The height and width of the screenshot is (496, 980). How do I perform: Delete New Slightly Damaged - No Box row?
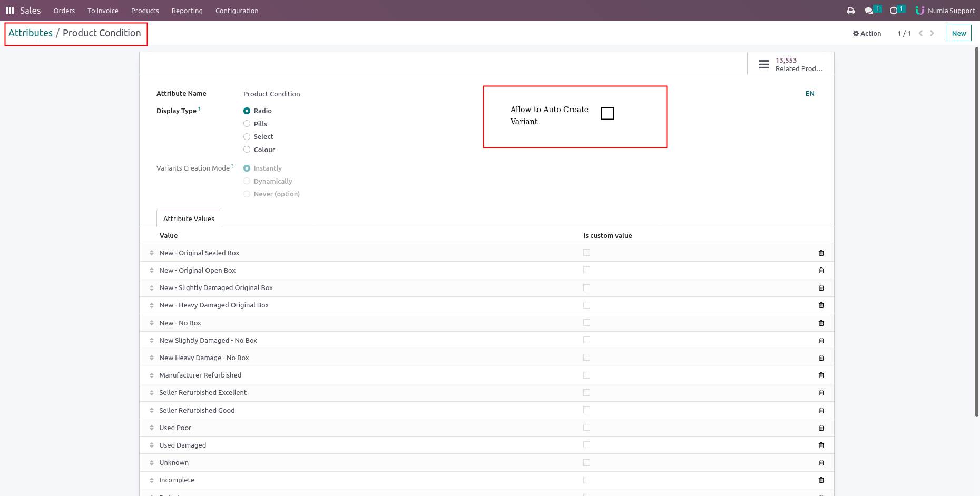pos(821,341)
